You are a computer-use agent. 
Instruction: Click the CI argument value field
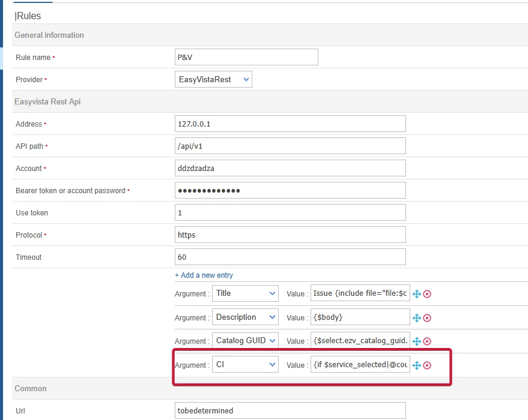click(x=360, y=365)
